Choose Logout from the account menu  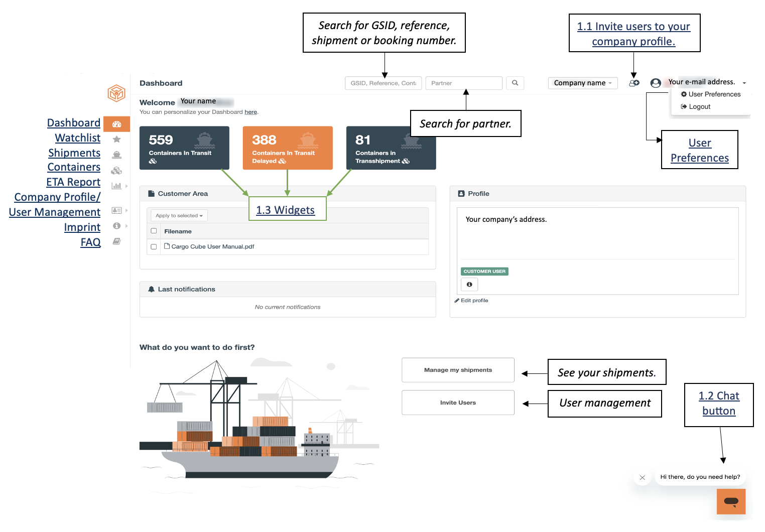tap(695, 107)
